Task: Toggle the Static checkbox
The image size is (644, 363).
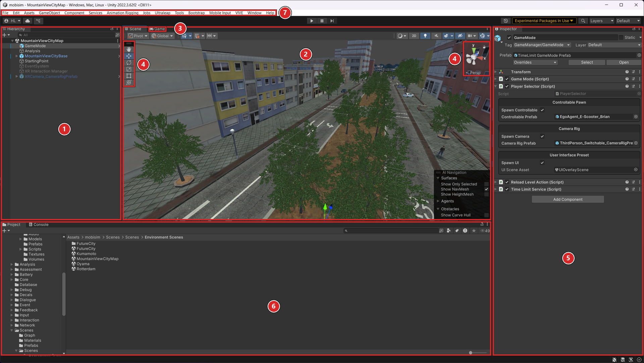Action: [x=621, y=38]
